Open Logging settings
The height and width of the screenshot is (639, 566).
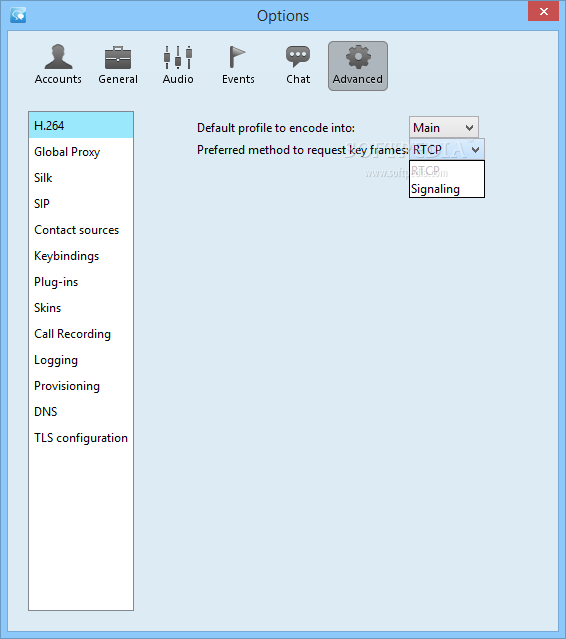click(x=81, y=360)
